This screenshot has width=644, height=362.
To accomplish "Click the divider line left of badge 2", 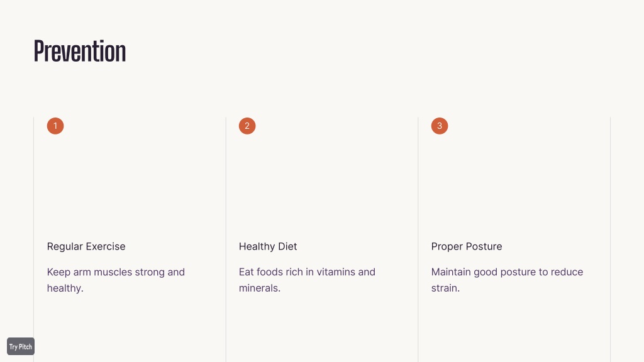I will pyautogui.click(x=226, y=239).
